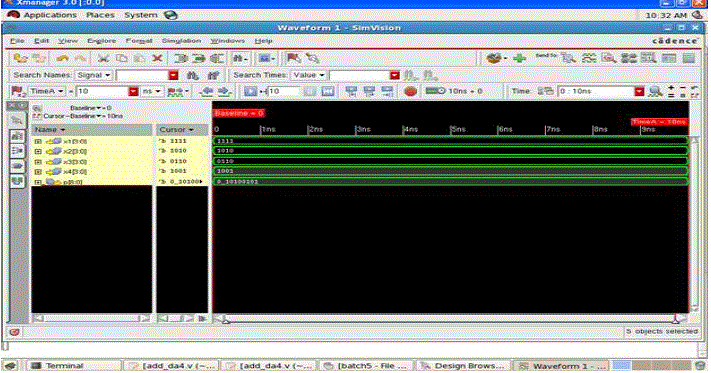Click the next edge arrow icon
The width and height of the screenshot is (711, 373).
224,92
